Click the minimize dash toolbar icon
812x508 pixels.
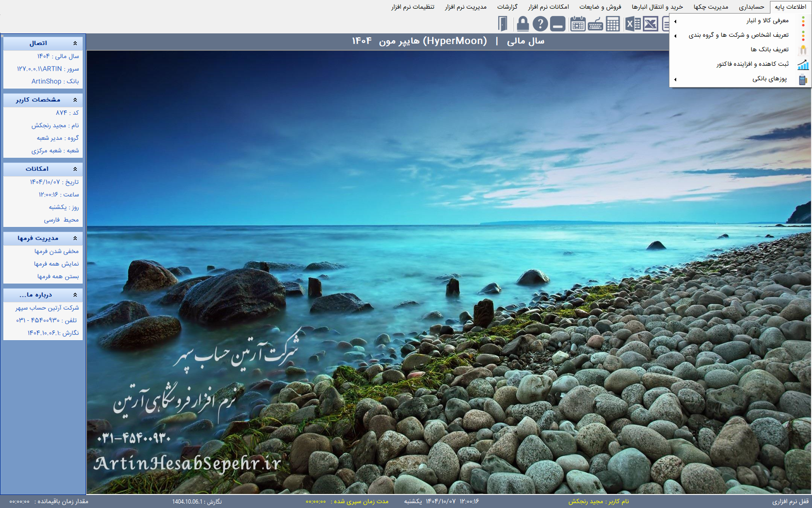pyautogui.click(x=558, y=24)
